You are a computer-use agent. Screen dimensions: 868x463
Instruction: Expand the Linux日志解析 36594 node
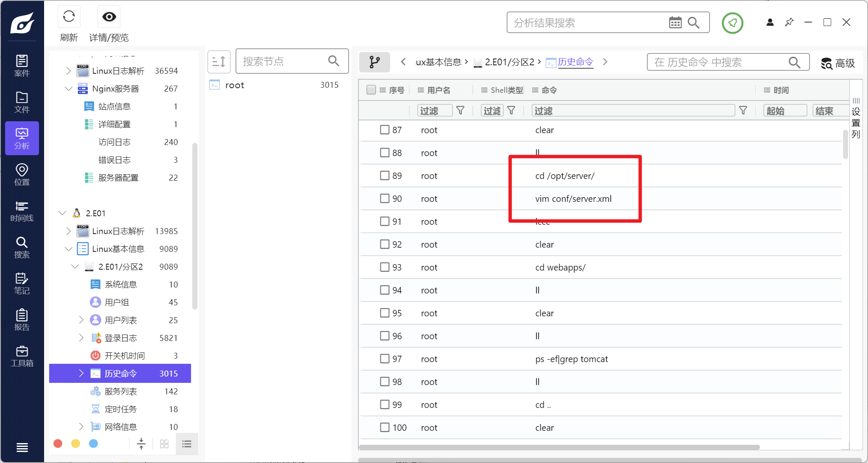pos(68,71)
